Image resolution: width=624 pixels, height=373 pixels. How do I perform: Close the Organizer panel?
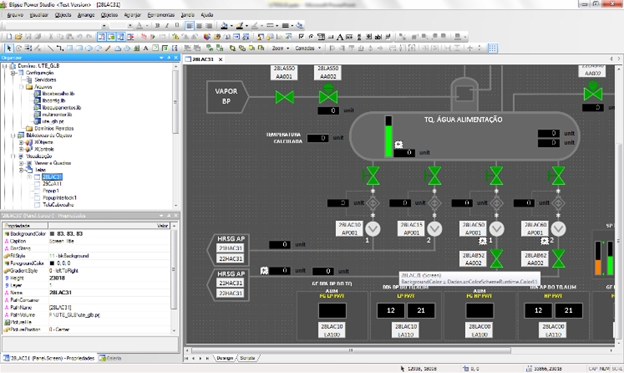176,58
